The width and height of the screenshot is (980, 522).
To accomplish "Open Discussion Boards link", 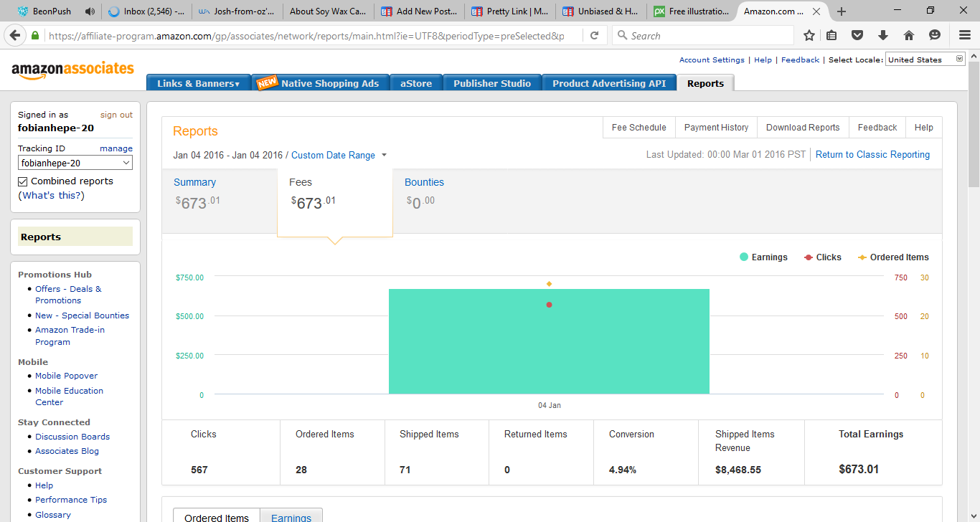I will [x=72, y=437].
